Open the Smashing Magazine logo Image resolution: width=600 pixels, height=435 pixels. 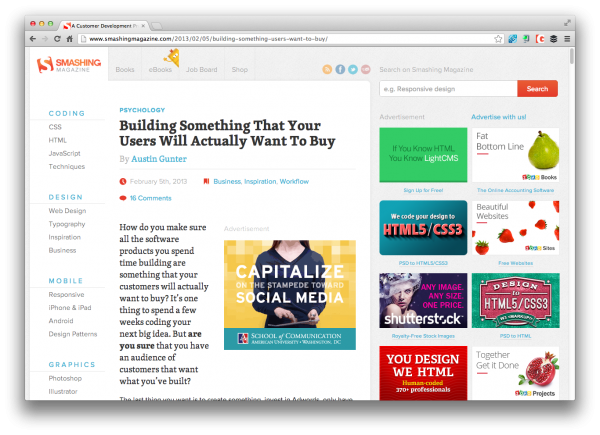coord(69,64)
